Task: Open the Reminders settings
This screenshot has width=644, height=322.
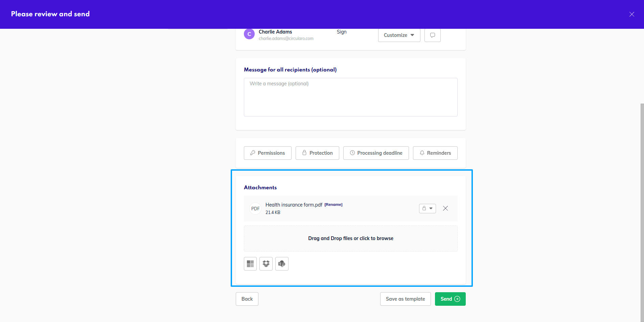Action: point(435,153)
